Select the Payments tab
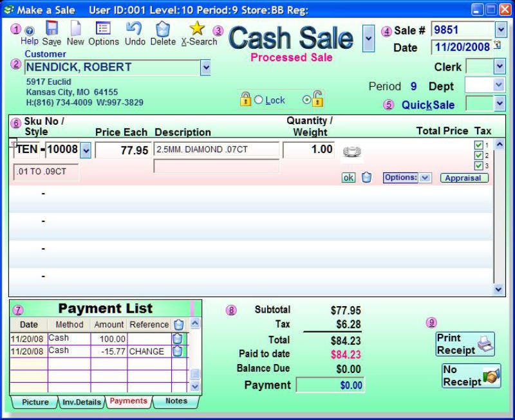Image resolution: width=515 pixels, height=420 pixels. tap(128, 401)
